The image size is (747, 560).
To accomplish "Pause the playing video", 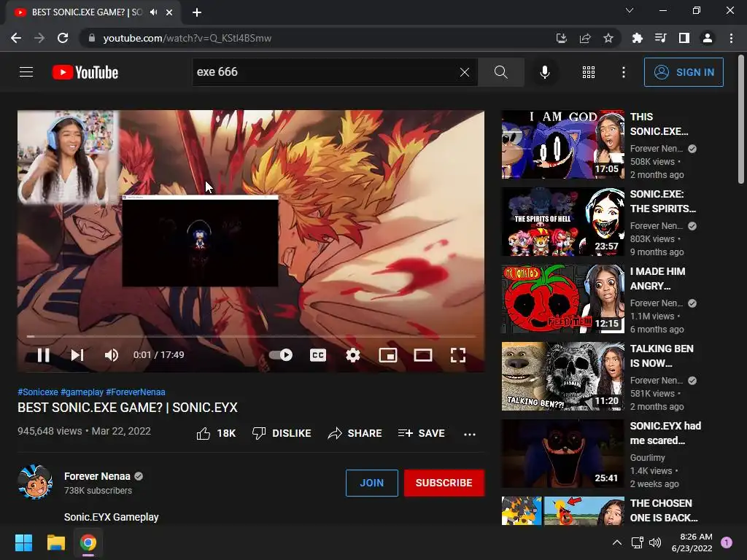I will pyautogui.click(x=43, y=355).
